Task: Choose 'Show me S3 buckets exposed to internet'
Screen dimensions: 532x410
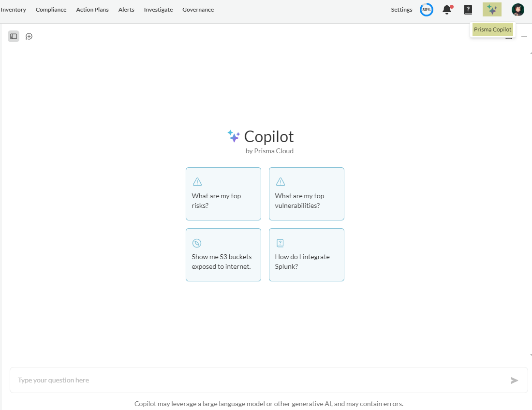Action: click(x=223, y=255)
